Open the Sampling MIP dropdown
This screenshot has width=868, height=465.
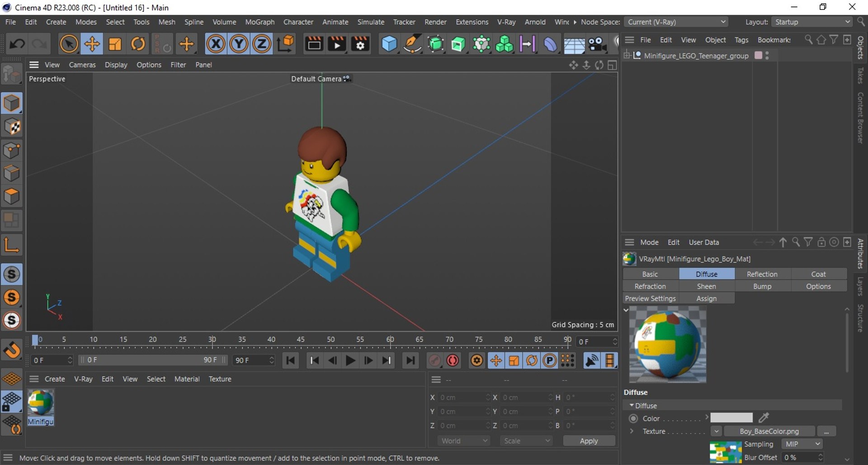pos(802,444)
